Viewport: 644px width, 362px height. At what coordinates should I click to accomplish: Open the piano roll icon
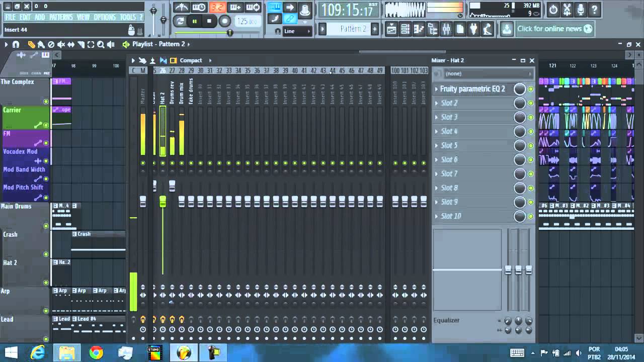click(x=419, y=29)
